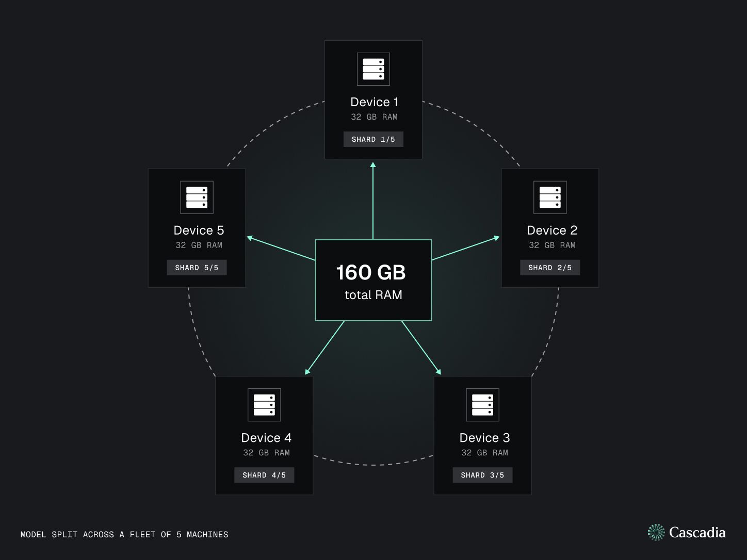Image resolution: width=747 pixels, height=560 pixels.
Task: Click the "MODEL SPLIT ACROSS A FLEET" caption
Action: (124, 535)
